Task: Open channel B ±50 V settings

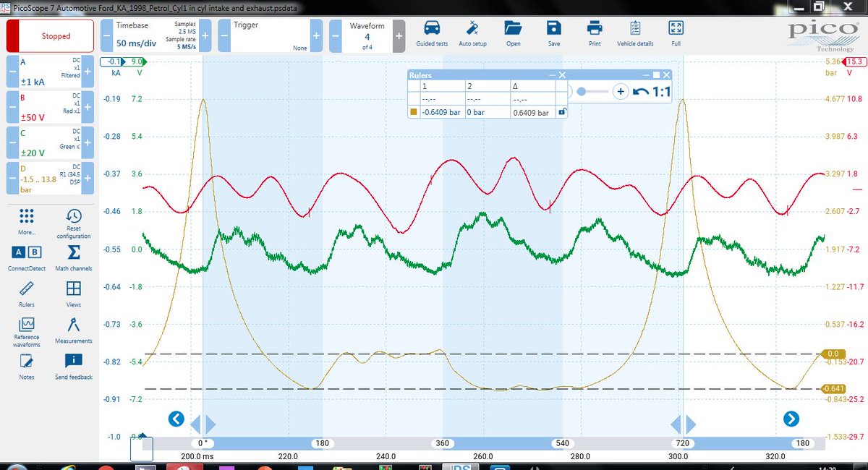Action: coord(50,107)
